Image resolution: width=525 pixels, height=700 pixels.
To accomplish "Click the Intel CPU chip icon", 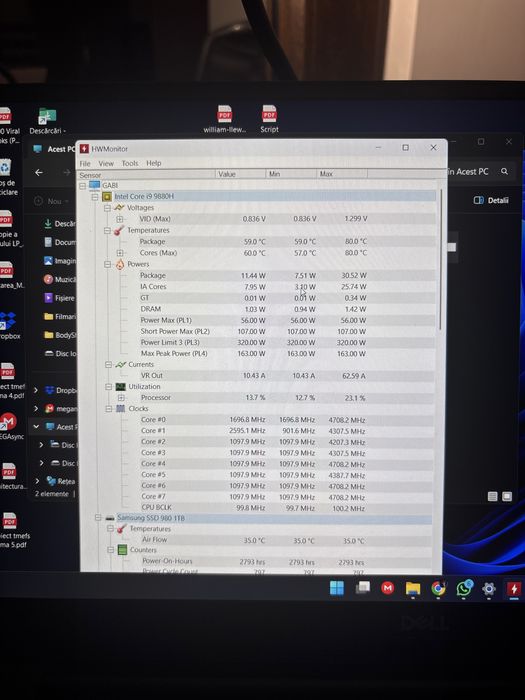I will 107,196.
